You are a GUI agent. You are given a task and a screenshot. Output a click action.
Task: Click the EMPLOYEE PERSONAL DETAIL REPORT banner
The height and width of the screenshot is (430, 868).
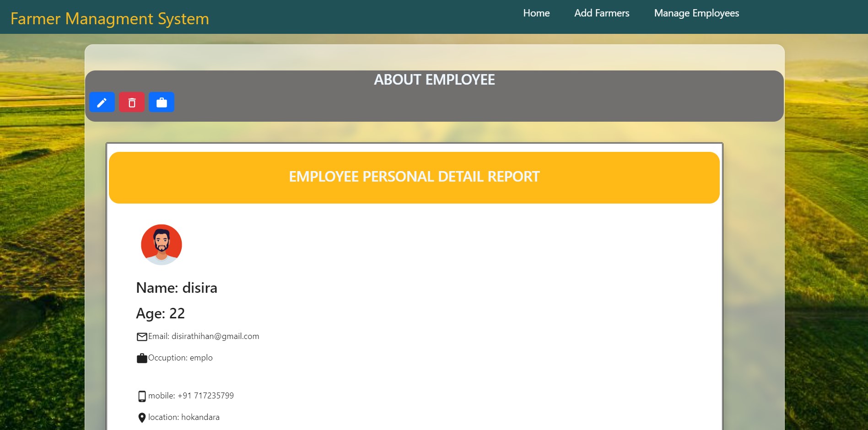(x=414, y=177)
